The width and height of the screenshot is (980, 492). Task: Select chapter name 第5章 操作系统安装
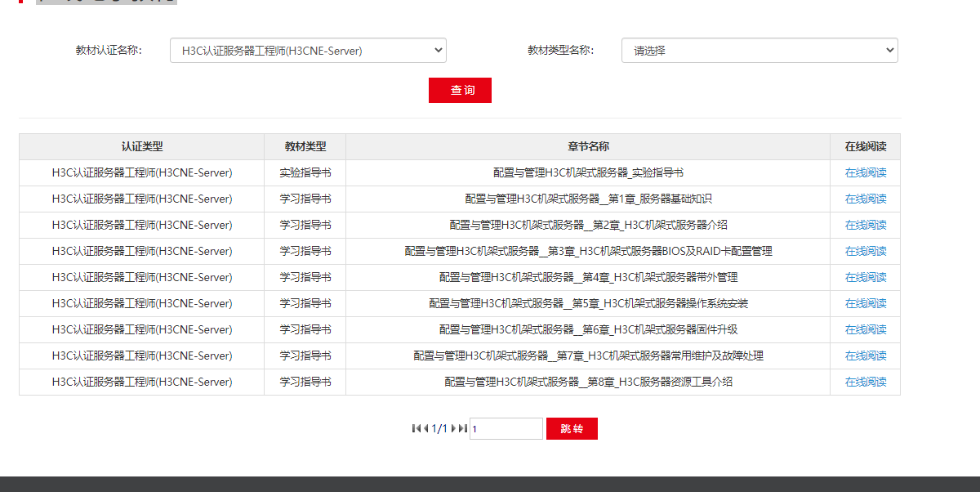(x=588, y=303)
